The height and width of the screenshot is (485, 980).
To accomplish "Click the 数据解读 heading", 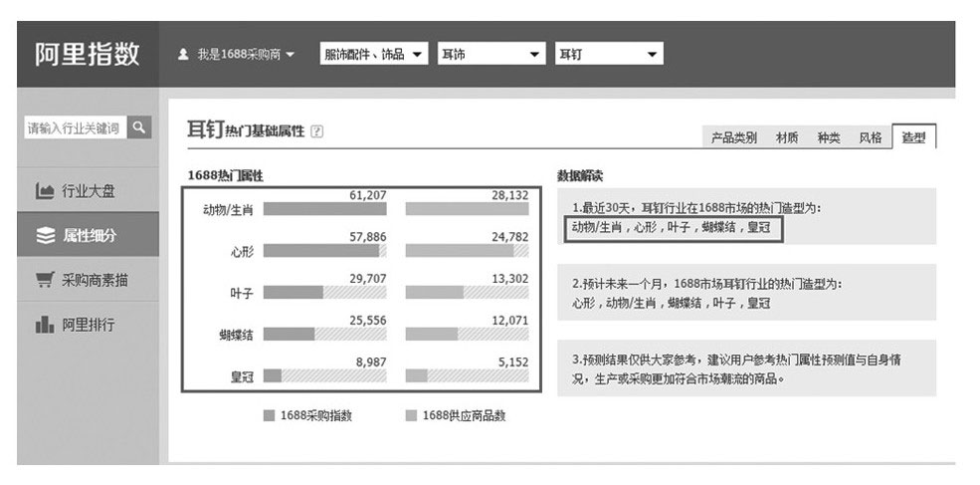I will (580, 176).
